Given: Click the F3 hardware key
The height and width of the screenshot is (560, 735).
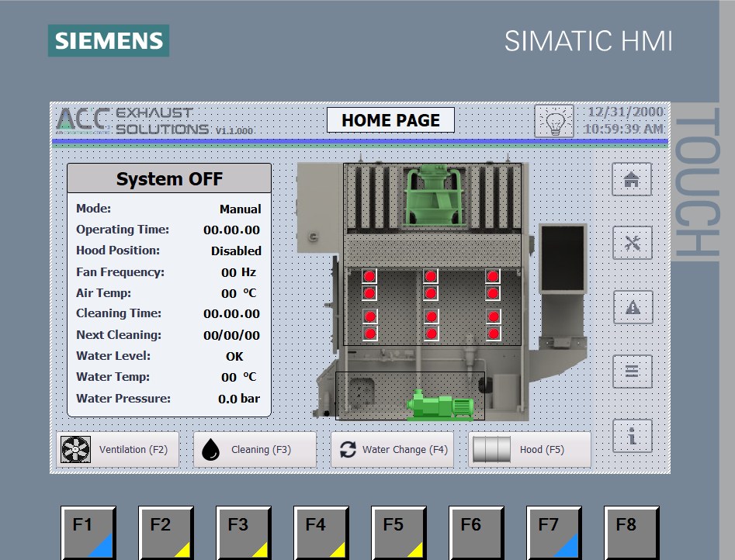Looking at the screenshot, I should point(244,533).
